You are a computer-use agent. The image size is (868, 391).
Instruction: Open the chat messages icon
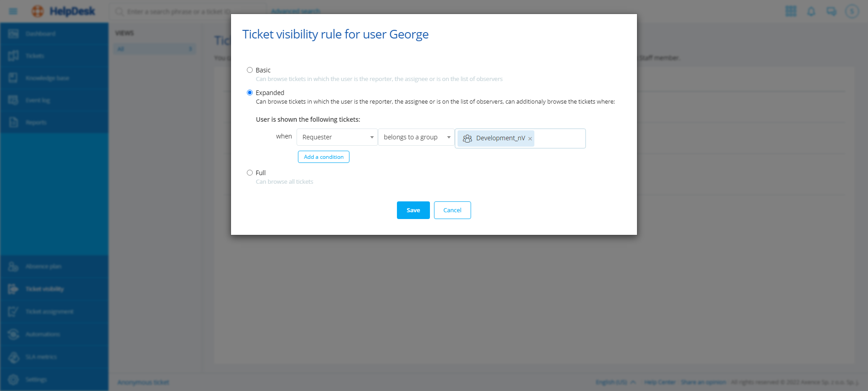click(x=831, y=11)
